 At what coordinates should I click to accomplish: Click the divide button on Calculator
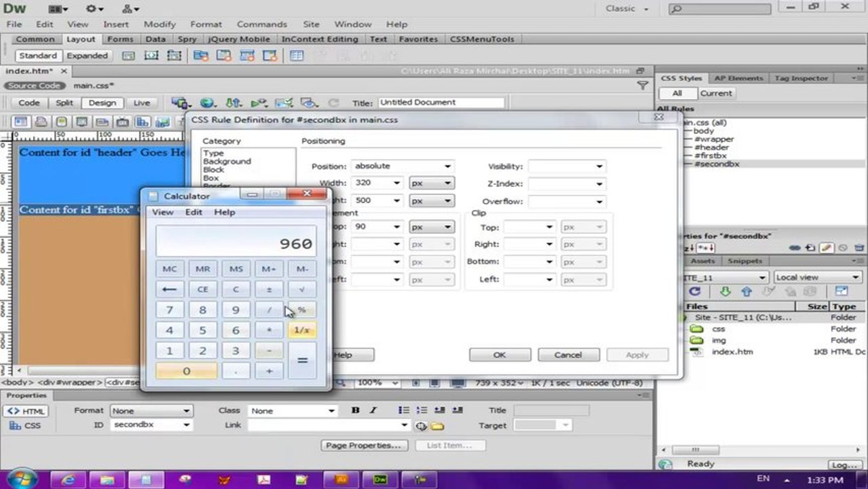[269, 310]
